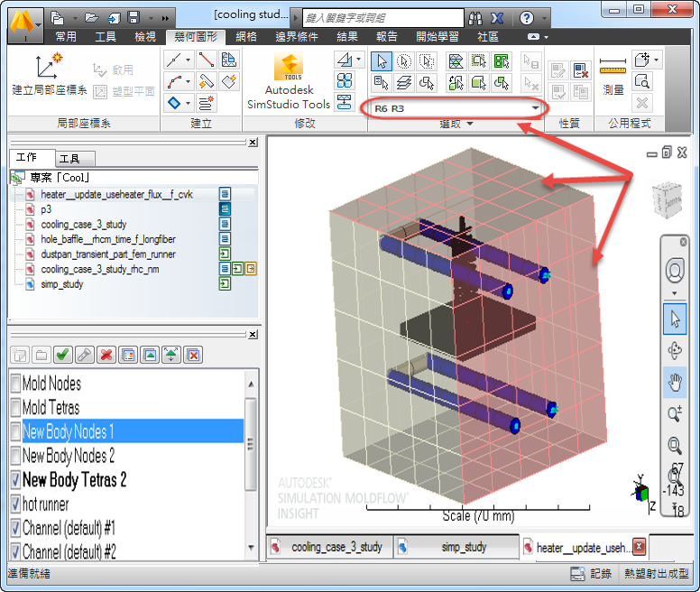Click the green checkmark activate layer icon
Image resolution: width=700 pixels, height=592 pixels.
coord(62,355)
